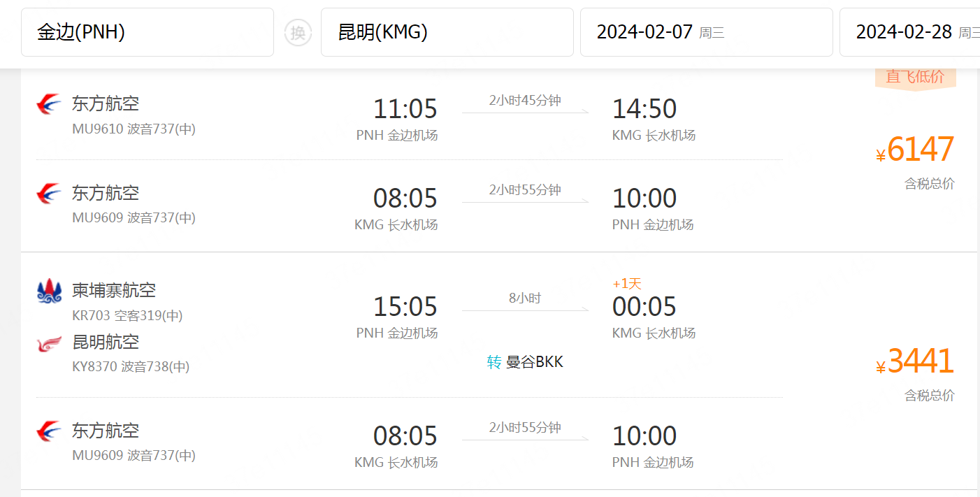980x497 pixels.
Task: Open flight details for KR703 空客319
Action: click(x=127, y=316)
